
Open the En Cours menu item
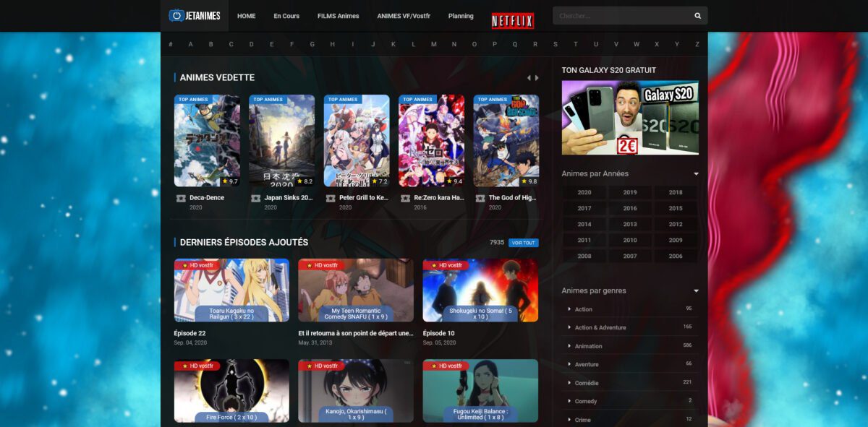tap(286, 15)
